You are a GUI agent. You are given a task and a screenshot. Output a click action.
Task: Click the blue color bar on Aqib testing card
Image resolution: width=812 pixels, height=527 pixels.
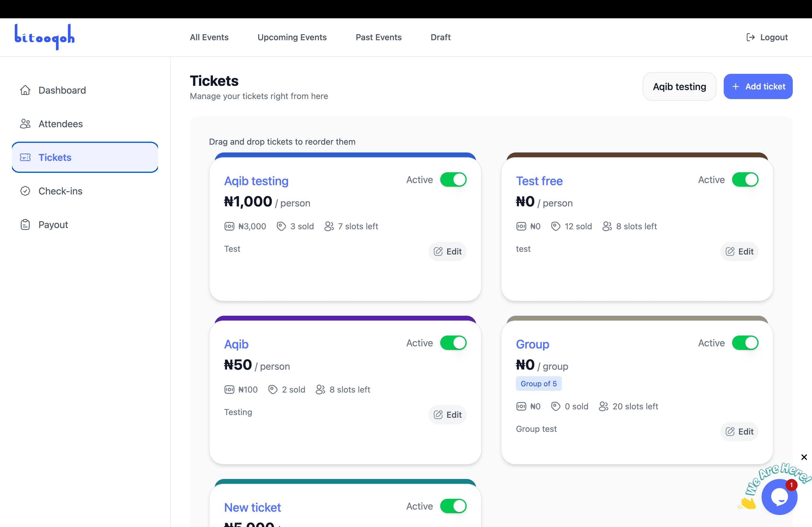(x=345, y=155)
